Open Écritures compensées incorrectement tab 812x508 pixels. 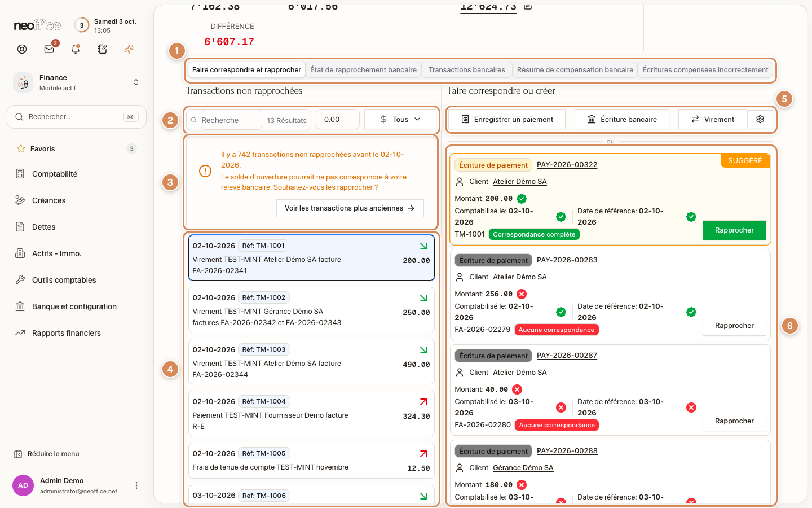(x=705, y=70)
